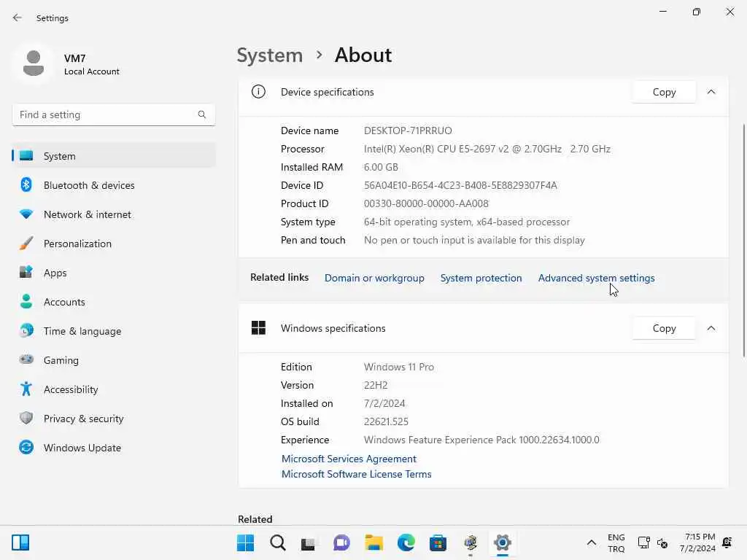
Task: Open System protection link
Action: tap(481, 278)
